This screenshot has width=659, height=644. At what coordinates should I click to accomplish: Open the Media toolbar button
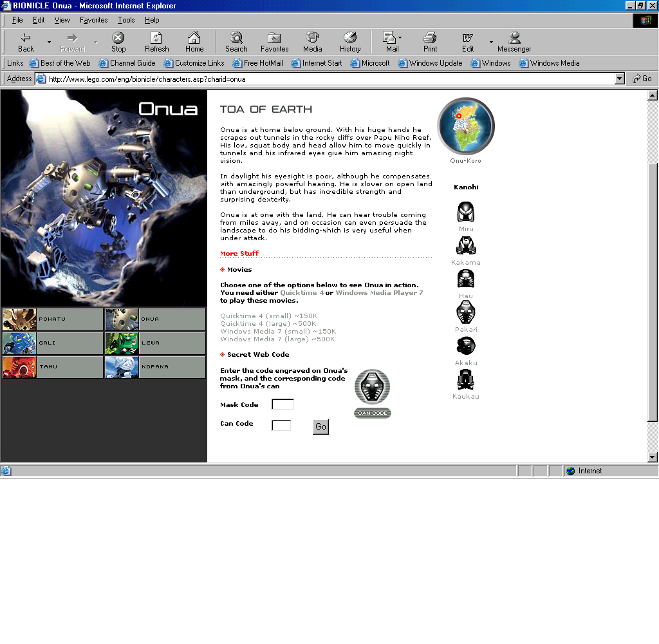point(312,42)
